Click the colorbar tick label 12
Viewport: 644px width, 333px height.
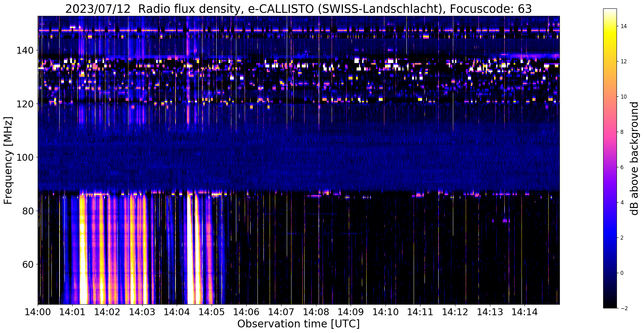tap(624, 61)
